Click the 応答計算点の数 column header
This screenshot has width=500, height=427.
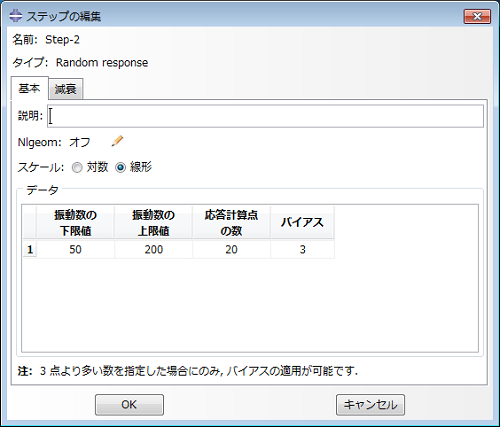coord(231,222)
